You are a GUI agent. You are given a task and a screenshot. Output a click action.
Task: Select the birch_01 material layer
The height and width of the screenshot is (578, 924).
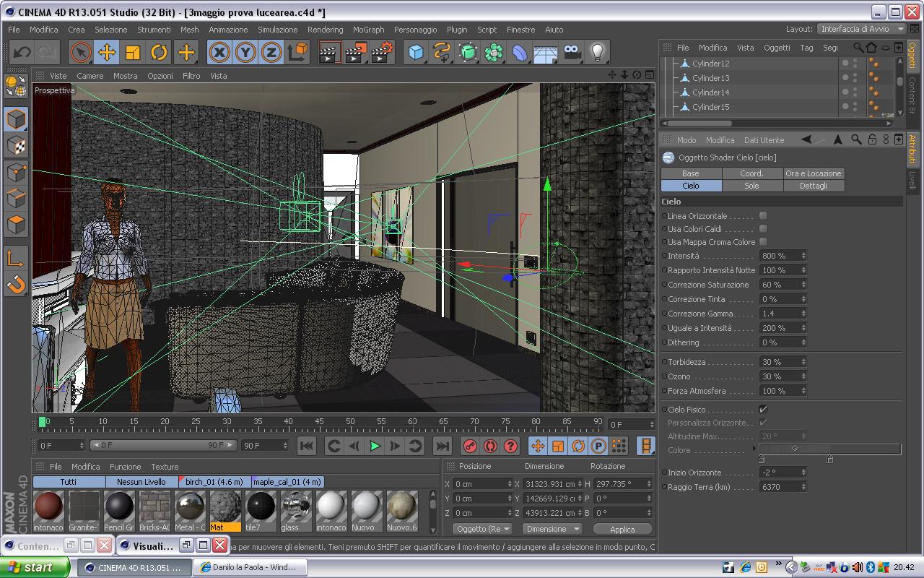[x=214, y=482]
